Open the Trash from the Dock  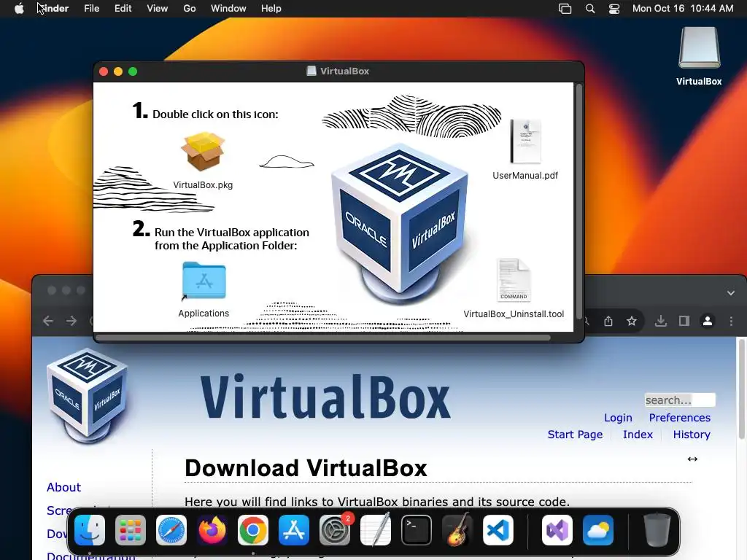(657, 530)
